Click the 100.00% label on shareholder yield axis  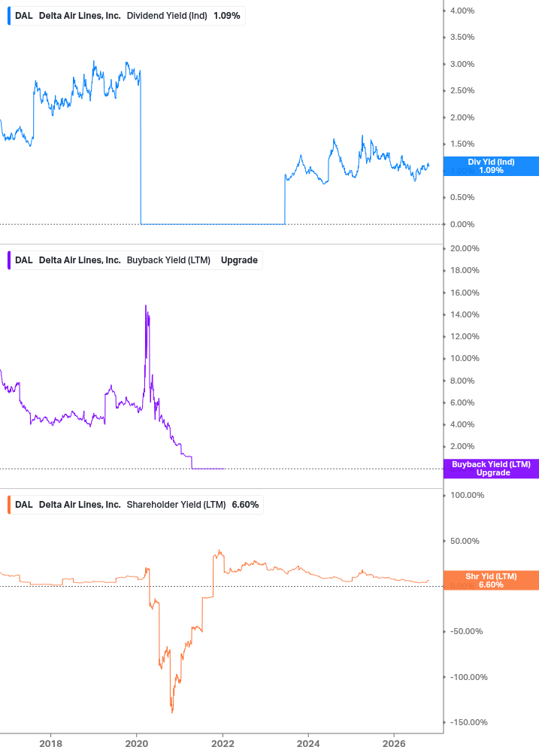[468, 495]
